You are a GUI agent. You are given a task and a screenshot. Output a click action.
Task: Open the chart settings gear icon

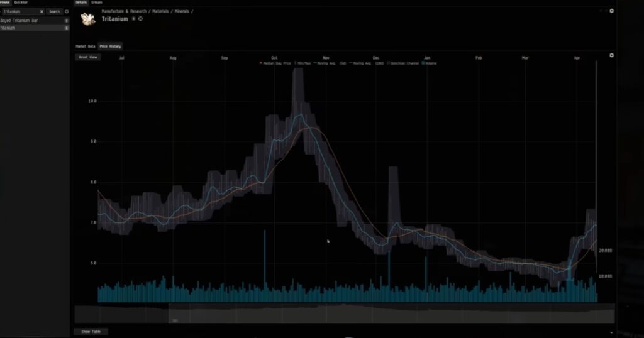[611, 55]
